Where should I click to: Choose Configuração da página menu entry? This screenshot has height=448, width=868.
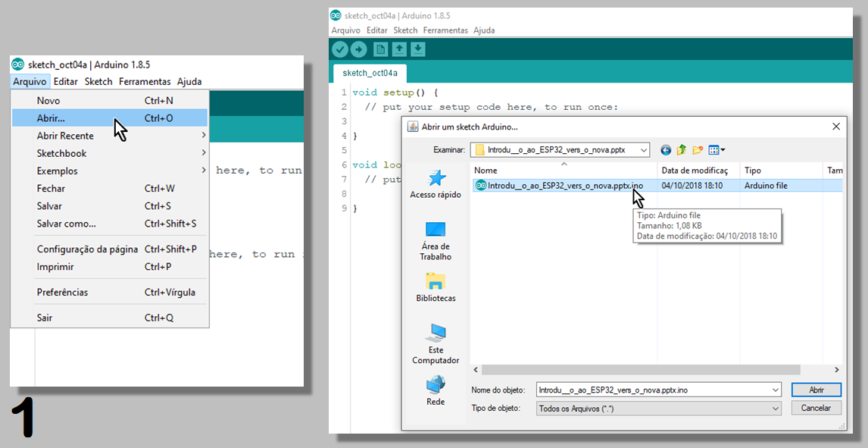click(x=110, y=249)
